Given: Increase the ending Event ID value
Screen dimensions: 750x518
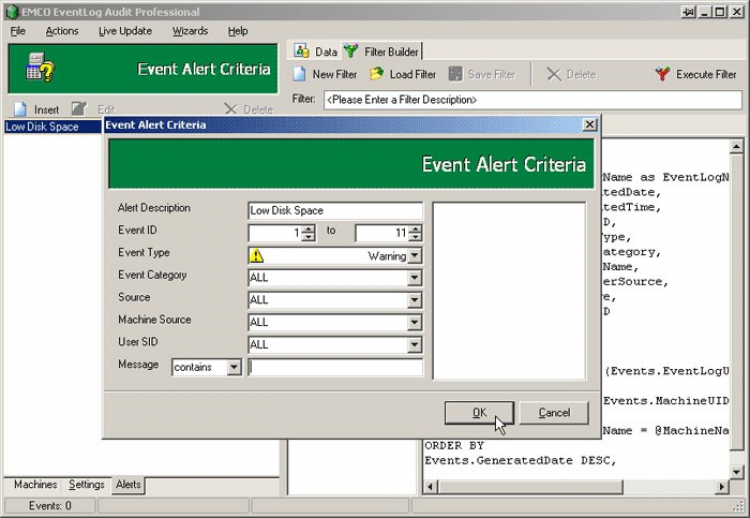Looking at the screenshot, I should (416, 229).
